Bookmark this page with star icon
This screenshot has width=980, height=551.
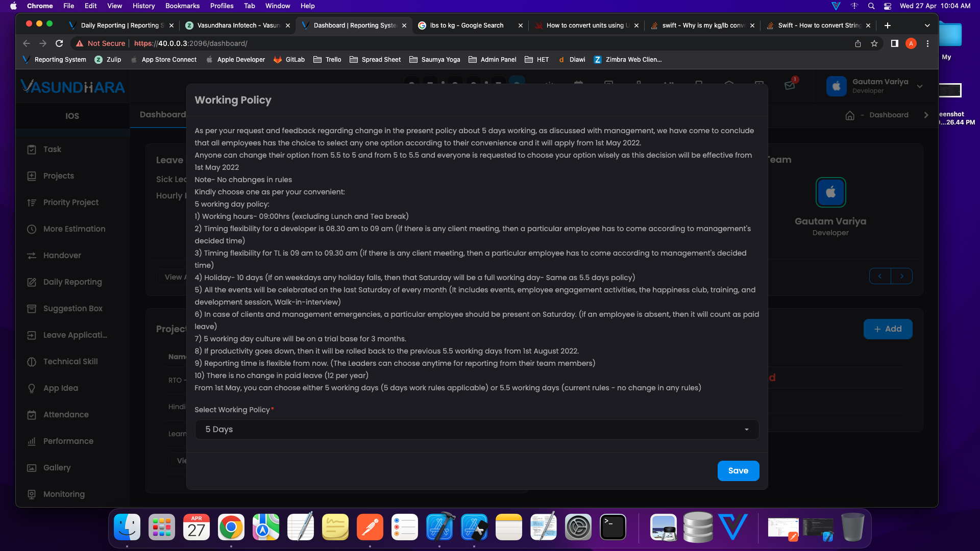pyautogui.click(x=874, y=43)
